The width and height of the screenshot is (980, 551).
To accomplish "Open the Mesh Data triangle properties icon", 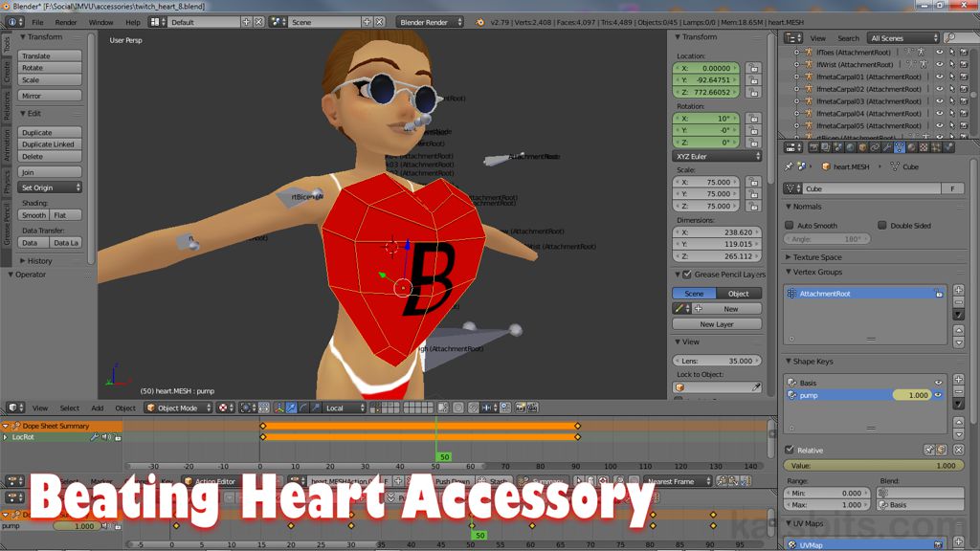I will [900, 147].
